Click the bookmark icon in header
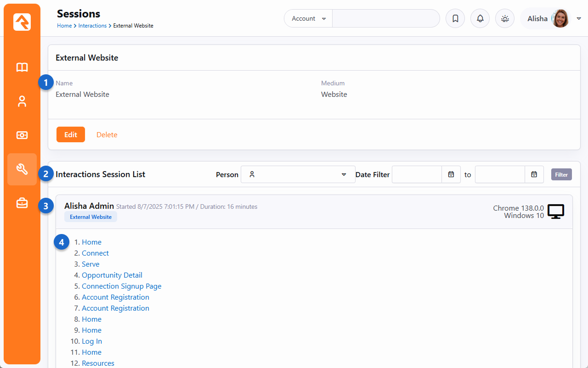This screenshot has width=588, height=368. 455,19
